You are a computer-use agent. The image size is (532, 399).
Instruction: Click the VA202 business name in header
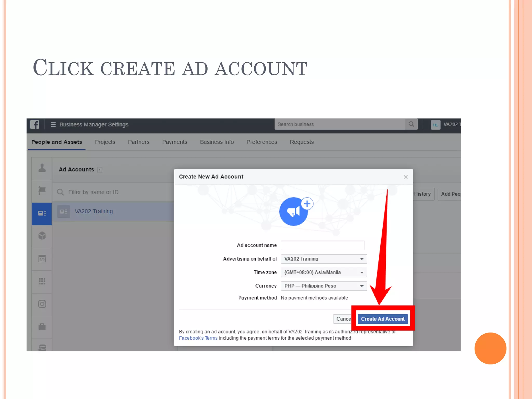click(452, 124)
